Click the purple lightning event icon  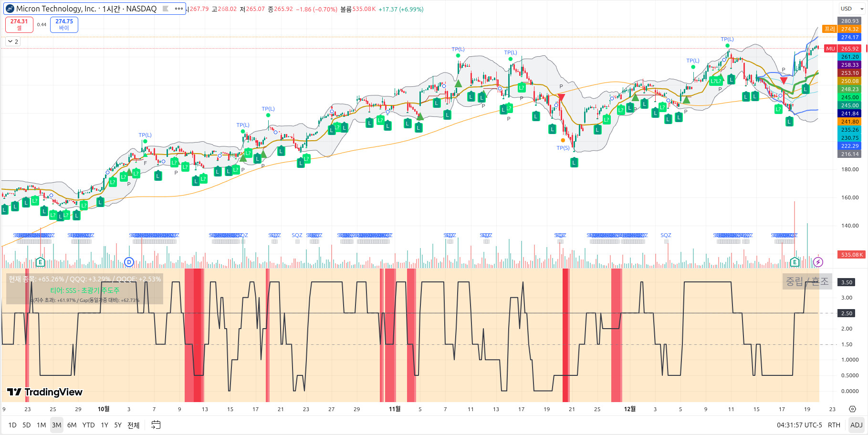(818, 262)
